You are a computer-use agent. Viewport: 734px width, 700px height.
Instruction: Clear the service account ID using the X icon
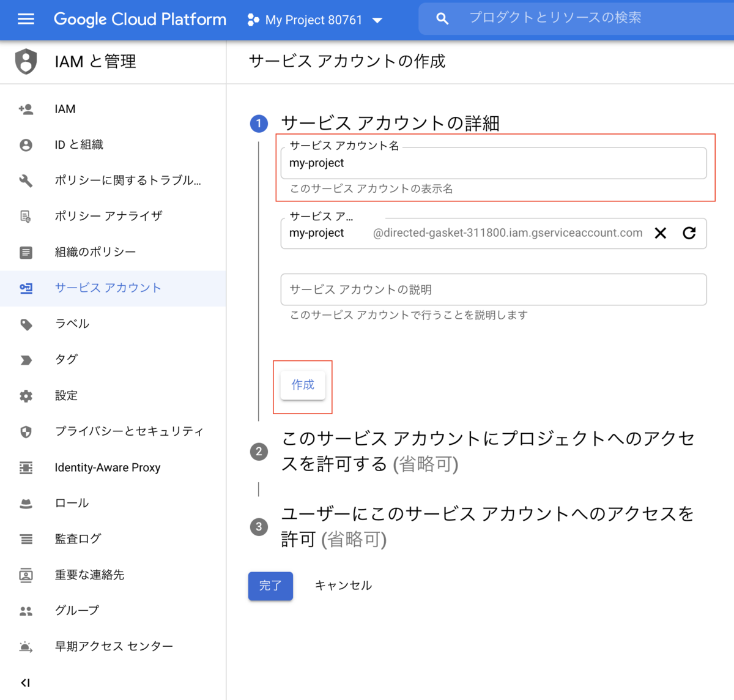[x=660, y=233]
